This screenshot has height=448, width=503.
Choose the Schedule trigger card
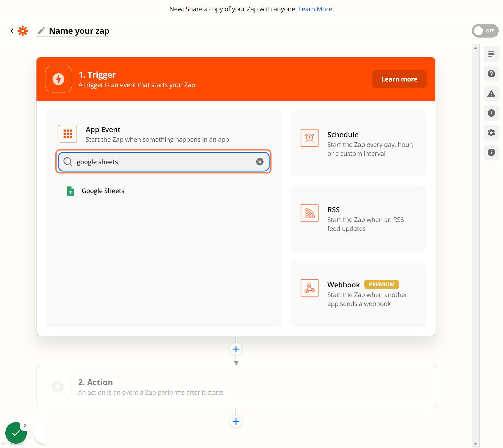click(x=359, y=144)
